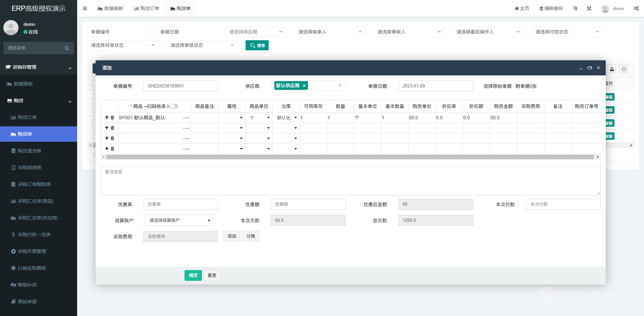
Task: Click the fullscreen icon in top bar
Action: (589, 8)
